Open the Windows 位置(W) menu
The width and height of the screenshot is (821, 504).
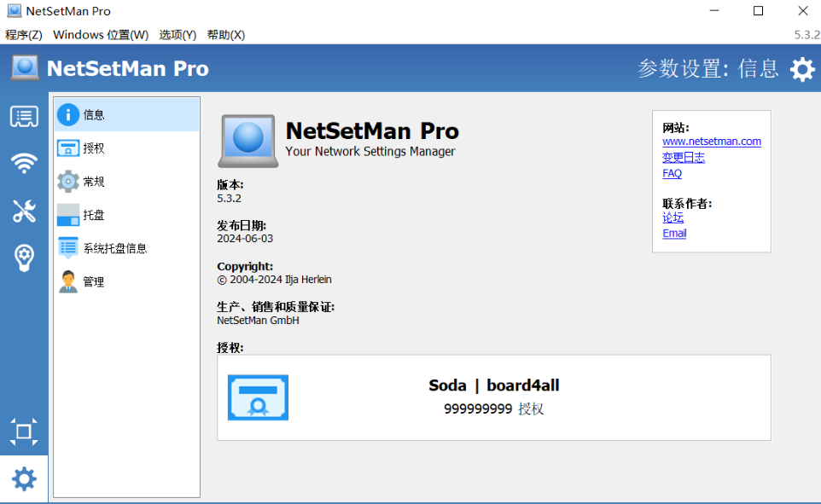[x=101, y=35]
